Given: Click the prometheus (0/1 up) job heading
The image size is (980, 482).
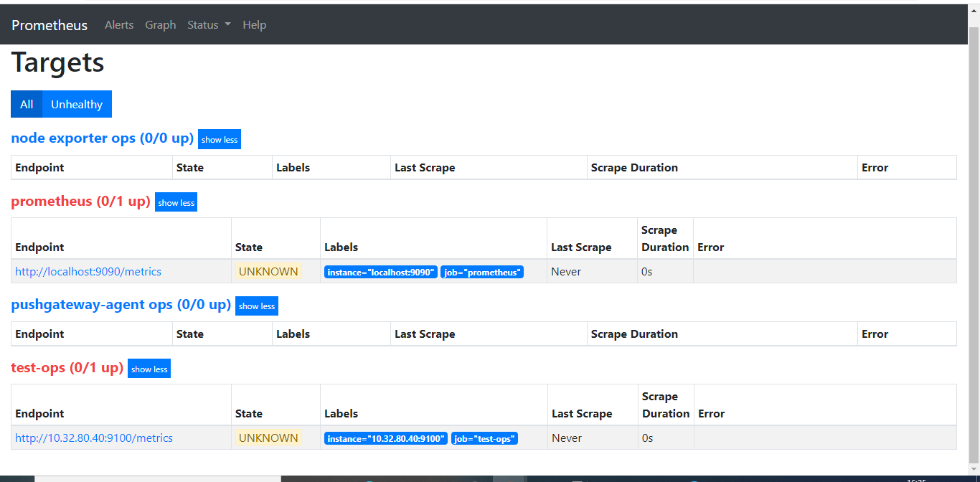Looking at the screenshot, I should click(x=80, y=202).
